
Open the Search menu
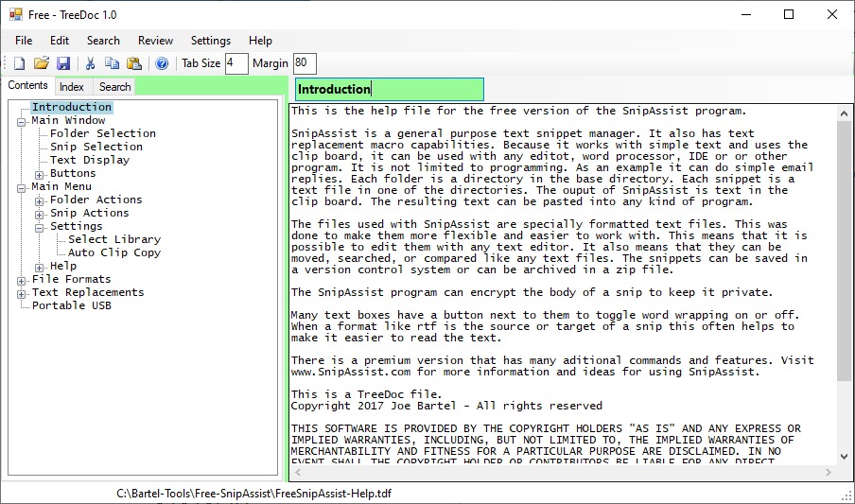tap(103, 41)
